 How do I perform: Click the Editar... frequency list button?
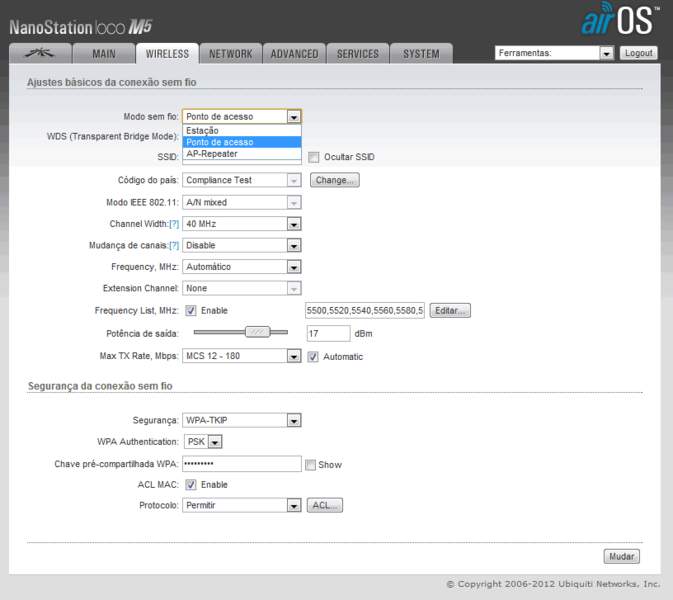450,310
